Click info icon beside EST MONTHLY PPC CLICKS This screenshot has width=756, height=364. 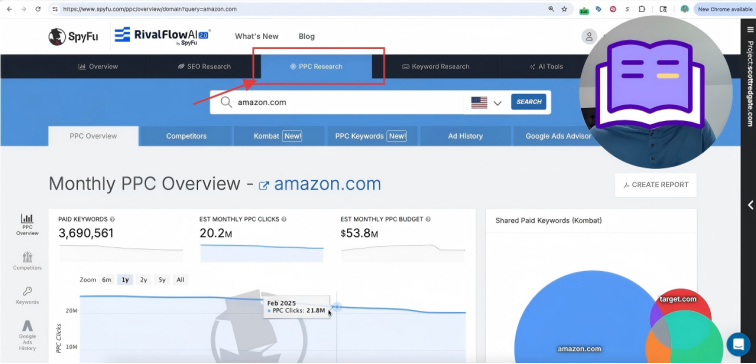(284, 219)
